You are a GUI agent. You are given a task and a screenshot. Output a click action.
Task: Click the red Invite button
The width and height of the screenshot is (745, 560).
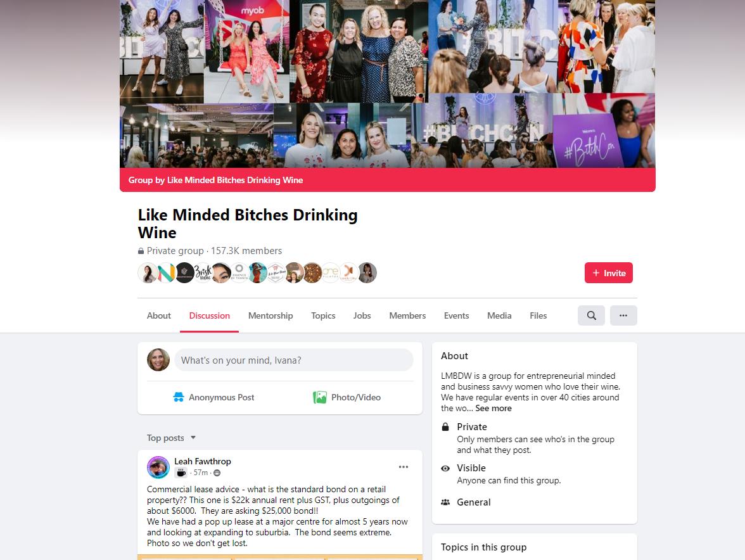click(x=609, y=272)
